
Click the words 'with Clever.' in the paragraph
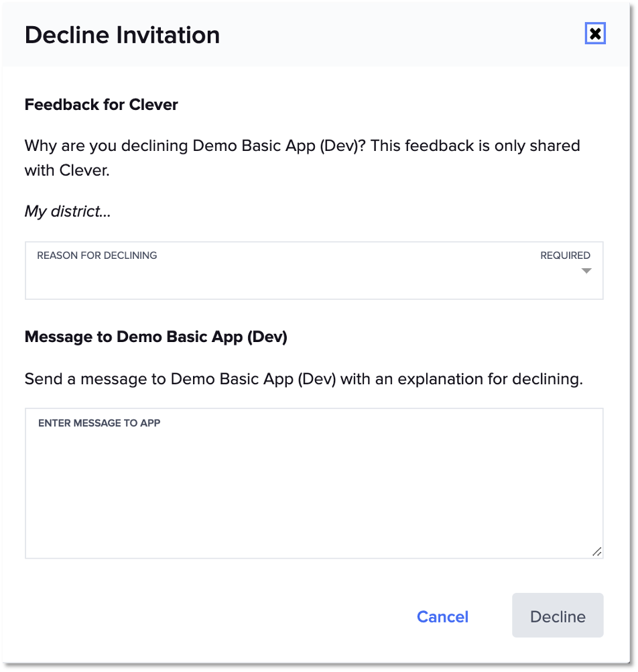coord(67,170)
